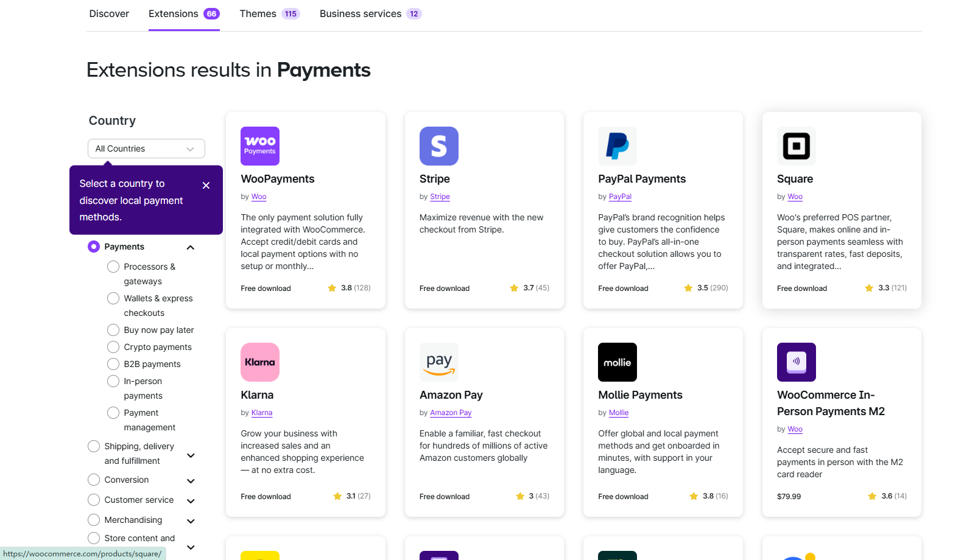Viewport: 964px width, 560px height.
Task: Select the Amazon Pay logo
Action: pos(438,362)
